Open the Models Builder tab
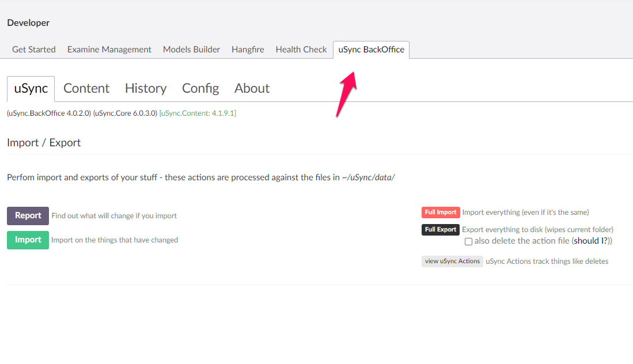 (x=191, y=50)
